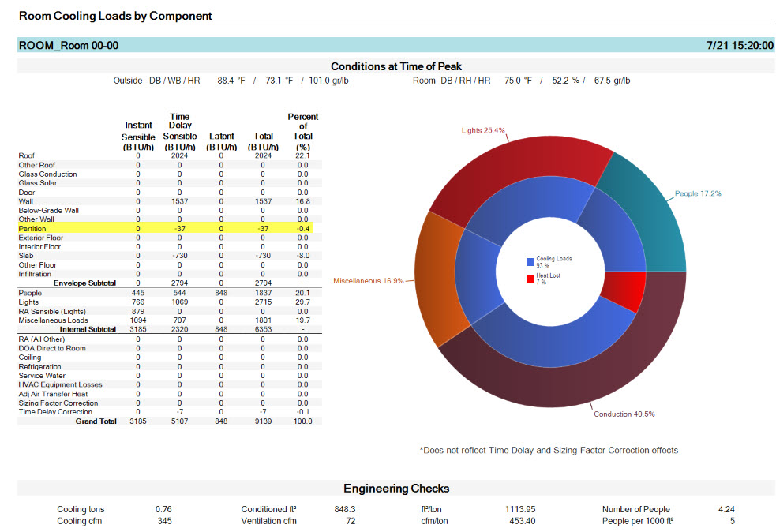Click the 'Conditioned ft²' value 848.3
The image size is (776, 532).
(x=345, y=509)
